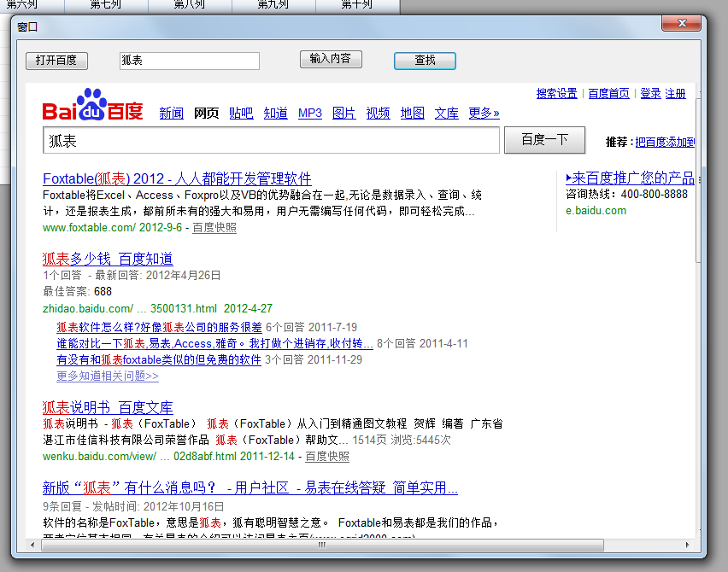This screenshot has width=728, height=572.
Task: Go to 百度首页 link
Action: click(608, 94)
